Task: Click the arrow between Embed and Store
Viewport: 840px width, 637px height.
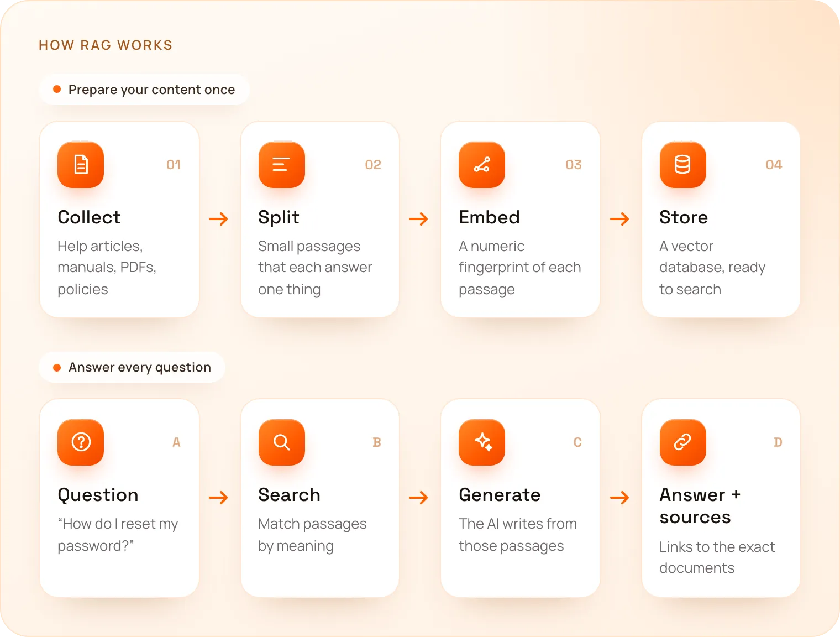Action: [x=620, y=219]
